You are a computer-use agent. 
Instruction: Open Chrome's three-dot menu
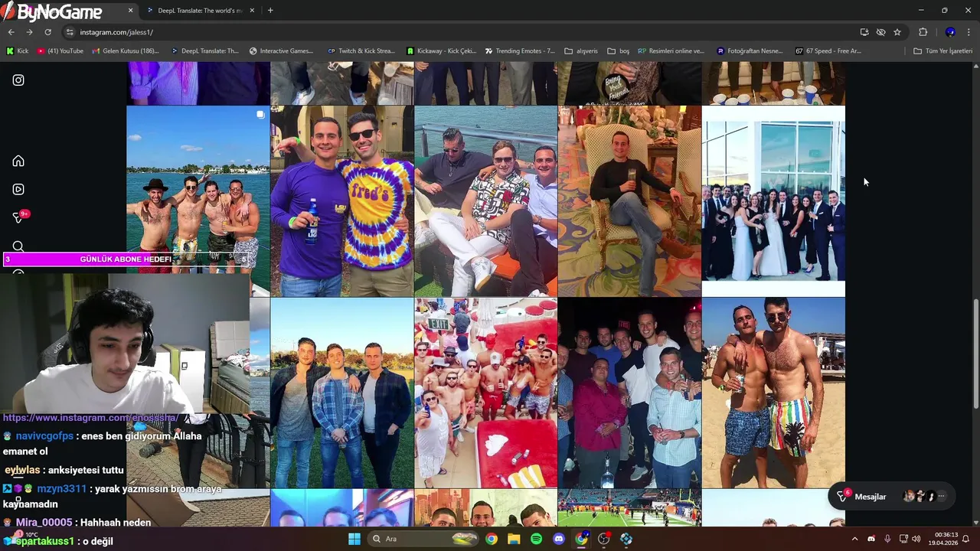pyautogui.click(x=969, y=32)
